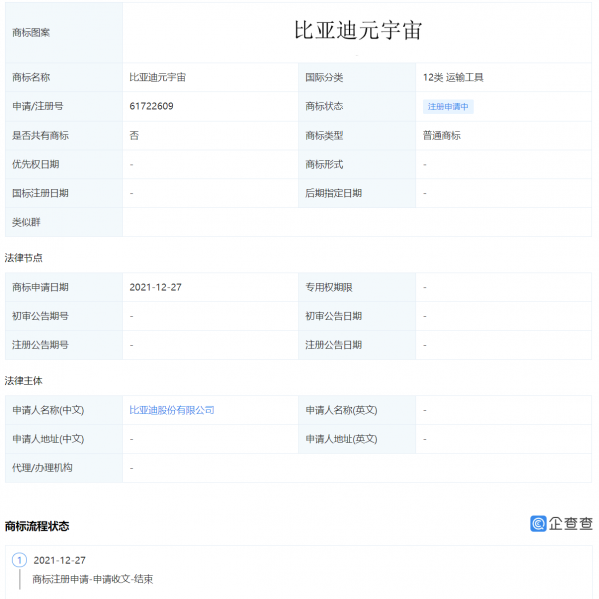
Task: Click the 申请人地址(英文) label cell
Action: point(357,439)
